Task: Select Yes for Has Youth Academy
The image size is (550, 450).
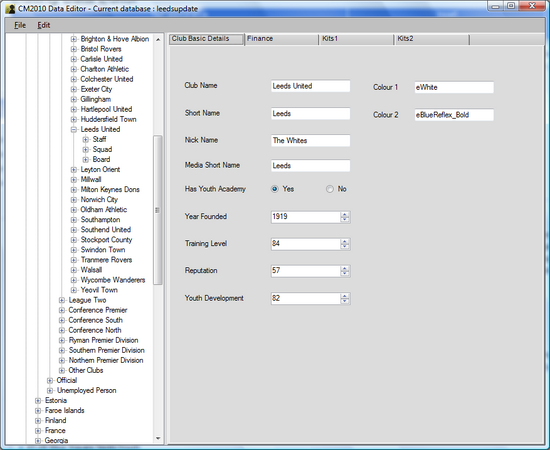Action: click(275, 189)
